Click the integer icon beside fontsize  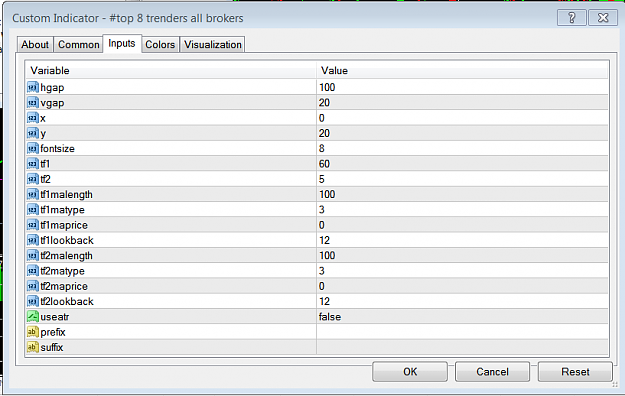pos(33,148)
